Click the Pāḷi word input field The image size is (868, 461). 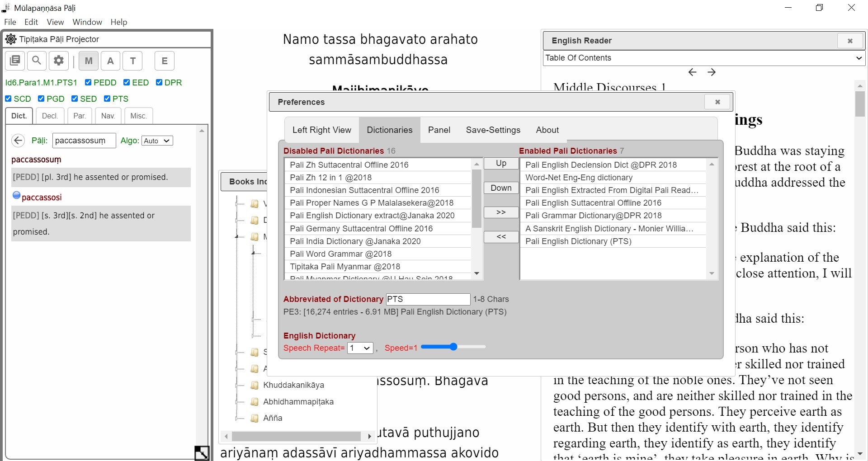click(84, 141)
